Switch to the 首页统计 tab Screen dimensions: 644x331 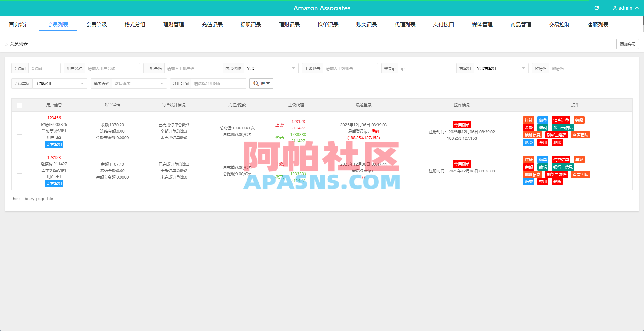19,24
